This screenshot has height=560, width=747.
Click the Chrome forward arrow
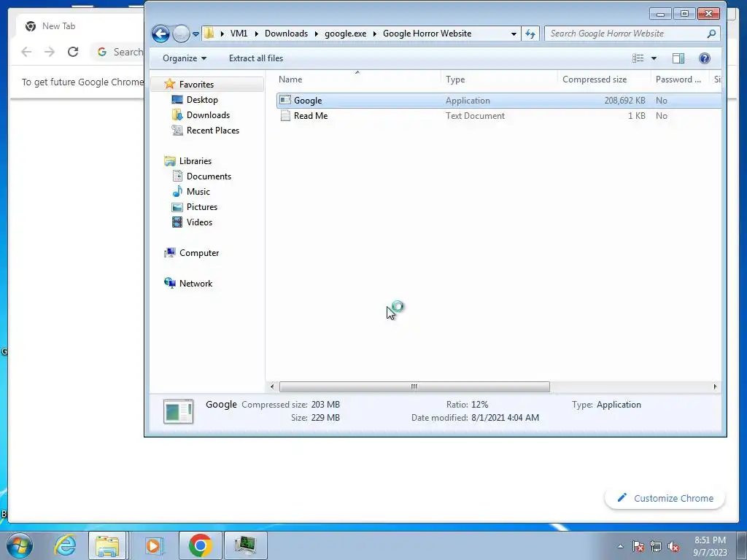(x=50, y=52)
